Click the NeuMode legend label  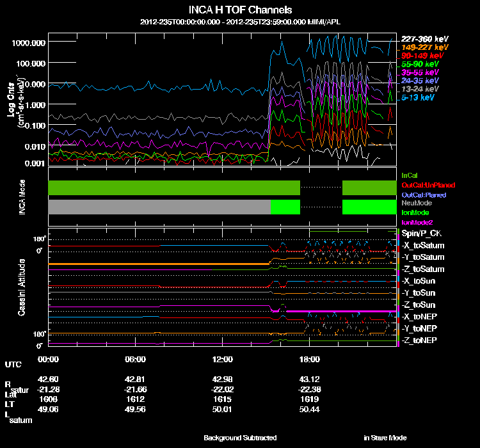click(x=417, y=203)
